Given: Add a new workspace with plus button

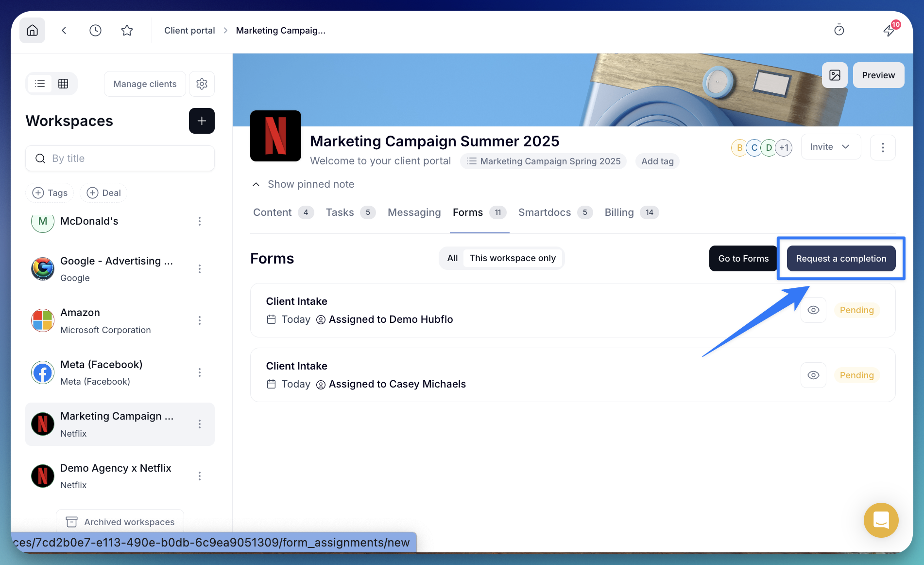Looking at the screenshot, I should tap(202, 121).
